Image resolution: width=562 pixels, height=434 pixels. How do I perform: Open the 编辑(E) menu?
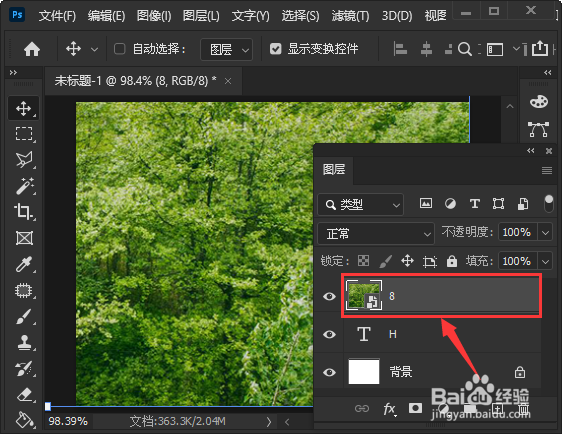(106, 16)
